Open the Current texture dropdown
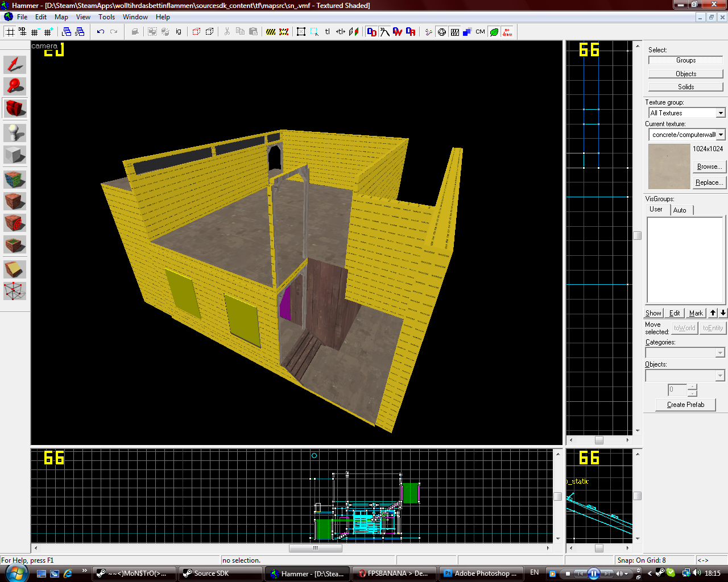This screenshot has height=582, width=728. (x=720, y=135)
